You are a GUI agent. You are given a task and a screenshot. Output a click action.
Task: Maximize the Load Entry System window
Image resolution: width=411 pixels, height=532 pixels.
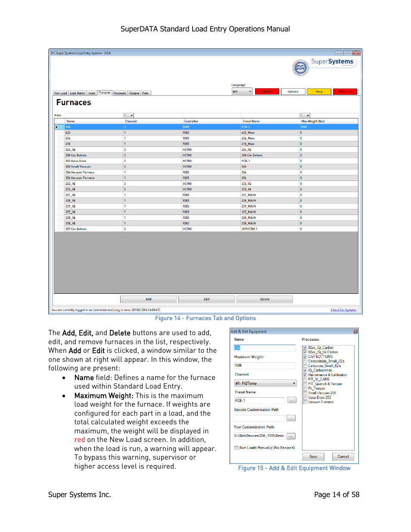coord(348,53)
